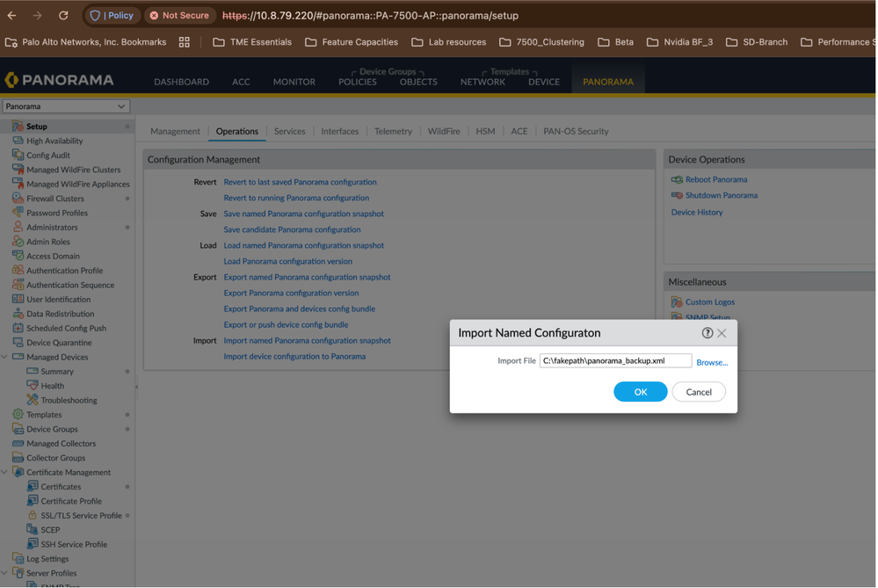Click the Browse... link
Image resolution: width=878 pixels, height=588 pixels.
coord(712,362)
